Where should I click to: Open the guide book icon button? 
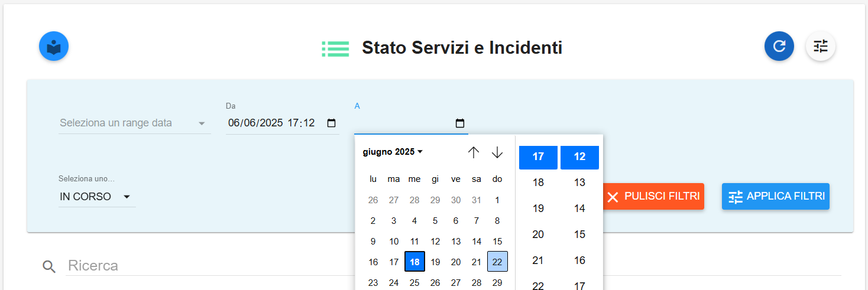click(x=54, y=46)
